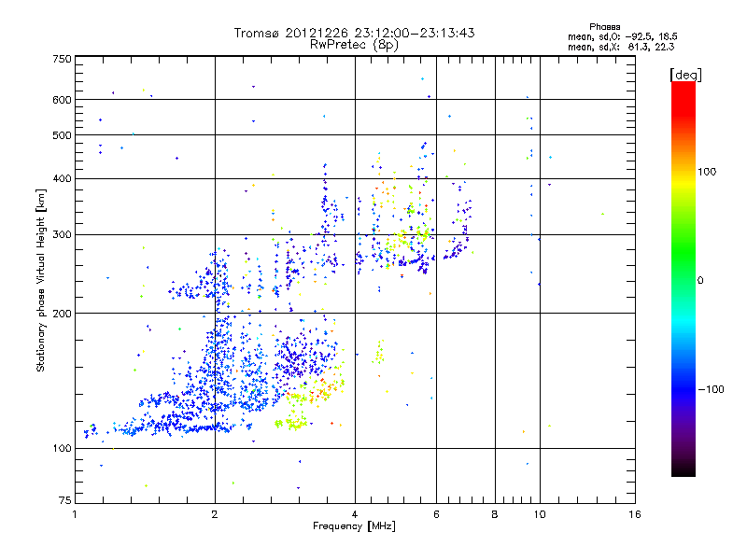Click the colorbar label '-100'

(x=712, y=389)
